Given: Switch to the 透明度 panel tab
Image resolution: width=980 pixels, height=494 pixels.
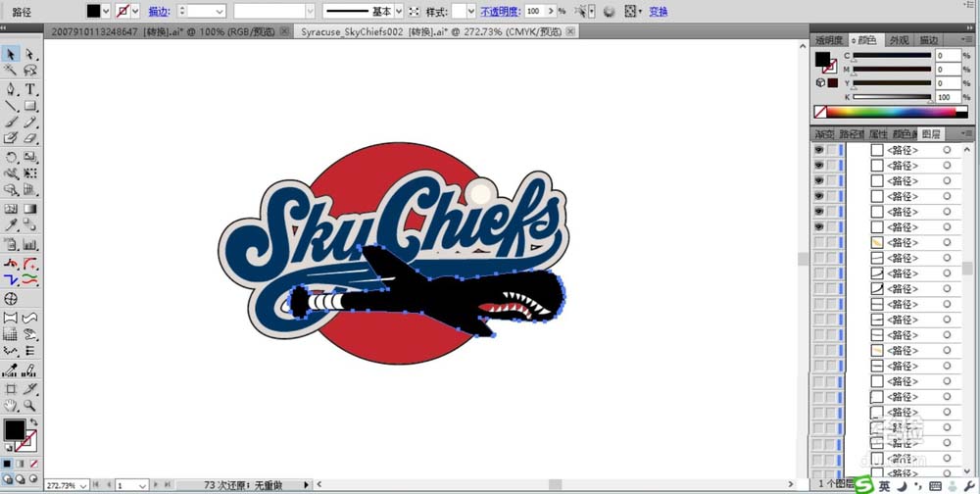Looking at the screenshot, I should click(829, 40).
